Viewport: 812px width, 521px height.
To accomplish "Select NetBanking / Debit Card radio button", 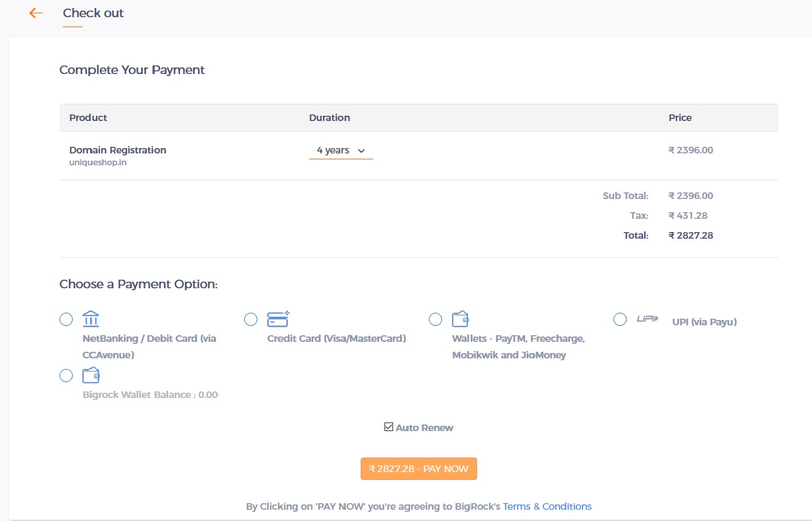I will (x=66, y=319).
